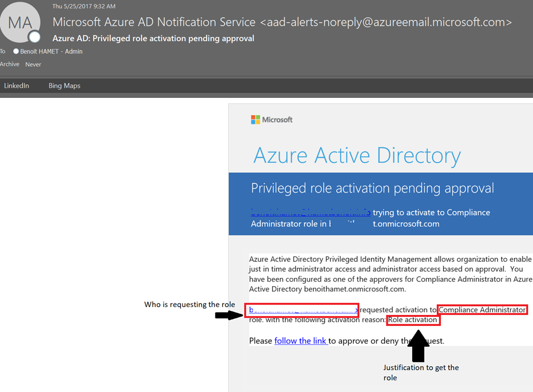Viewport: 533px width, 392px height.
Task: Click the "follow the link" hyperlink
Action: pos(301,341)
